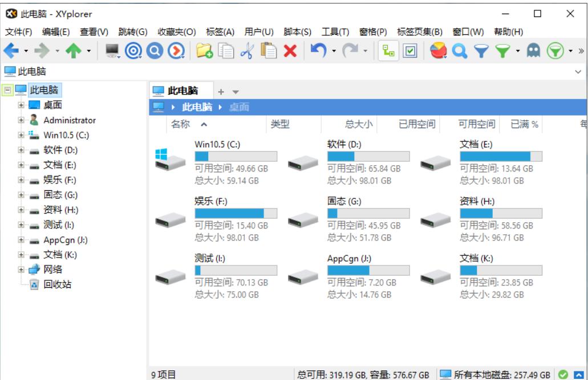Click the Hotlist target icon
This screenshot has width=588, height=380.
(x=133, y=51)
